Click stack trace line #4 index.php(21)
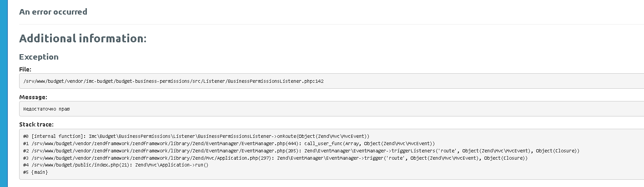Screen dimensions: 644x187 tap(116, 165)
